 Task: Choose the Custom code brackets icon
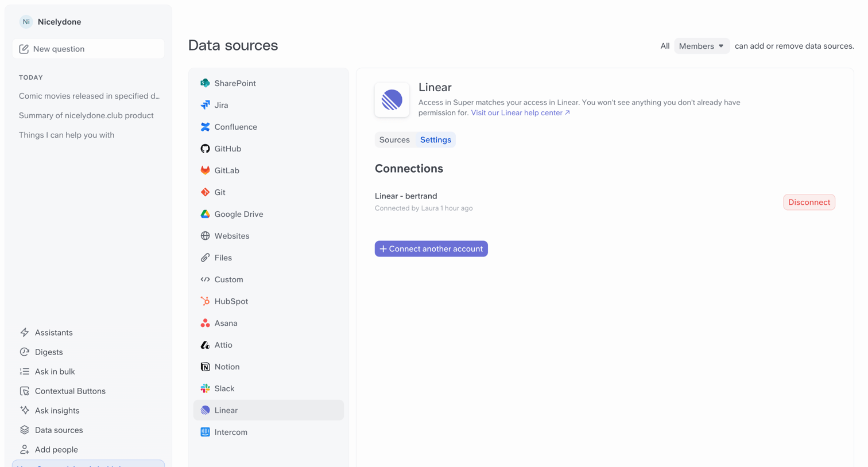point(205,279)
